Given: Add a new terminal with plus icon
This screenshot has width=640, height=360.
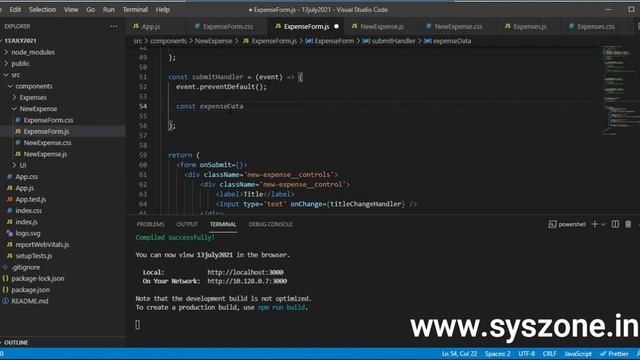Looking at the screenshot, I should [595, 224].
